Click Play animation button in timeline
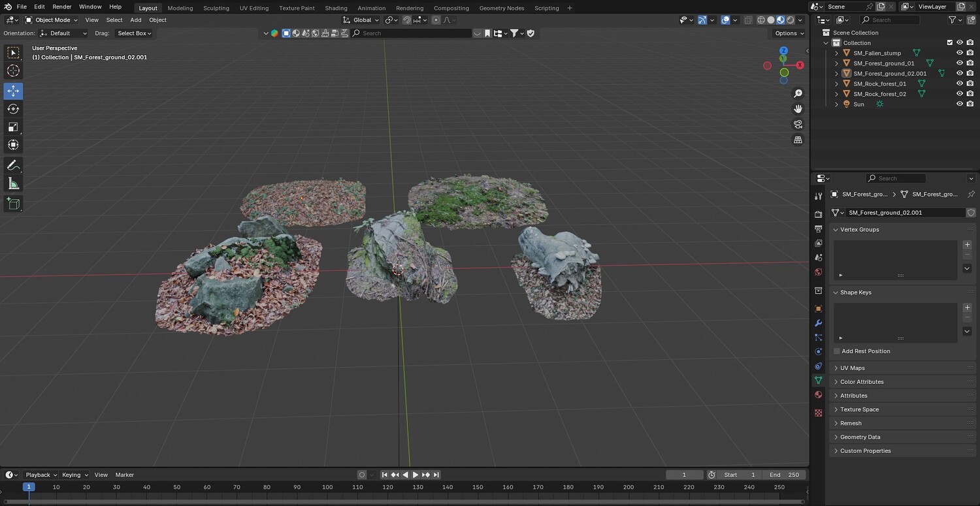 point(416,475)
